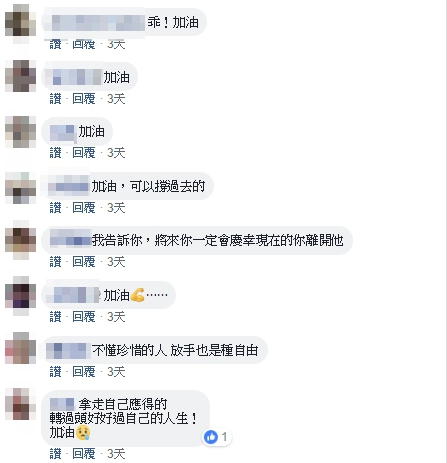Click 回覆 under the flexed-arm emoji comment
The width and height of the screenshot is (447, 463).
(84, 317)
